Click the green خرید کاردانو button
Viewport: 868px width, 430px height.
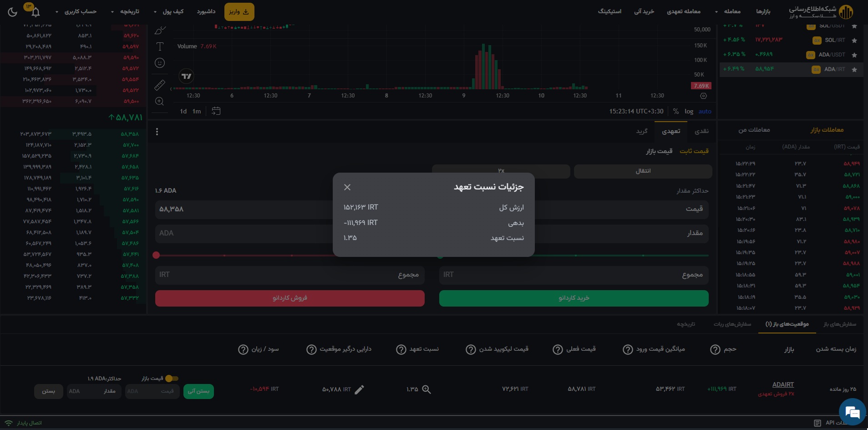[x=574, y=298]
